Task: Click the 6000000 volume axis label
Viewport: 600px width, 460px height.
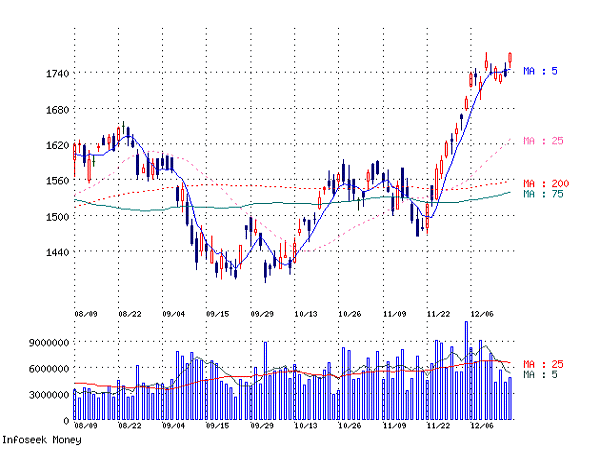Action: point(49,369)
